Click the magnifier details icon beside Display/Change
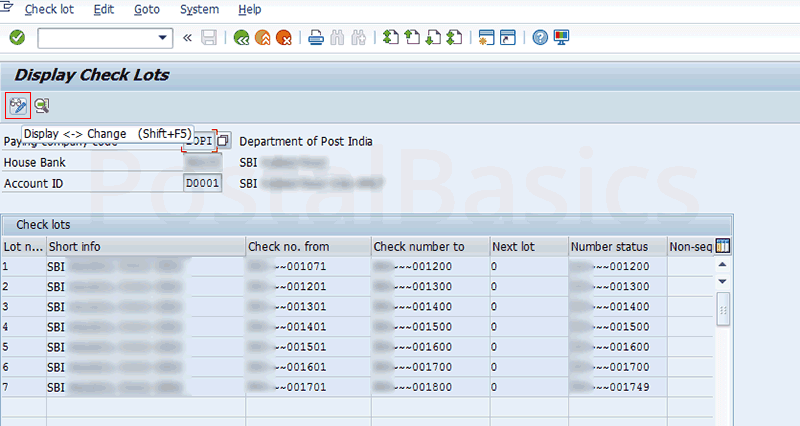This screenshot has width=800, height=426. (41, 105)
